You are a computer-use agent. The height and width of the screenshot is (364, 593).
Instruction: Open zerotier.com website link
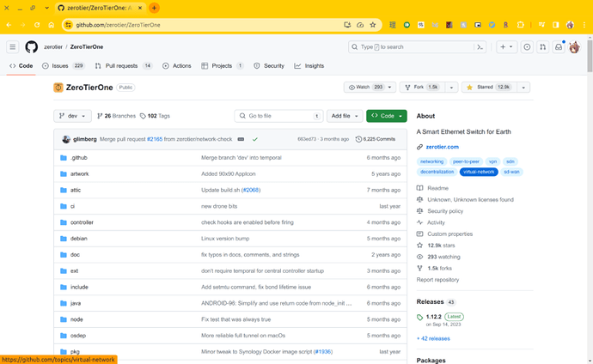442,147
